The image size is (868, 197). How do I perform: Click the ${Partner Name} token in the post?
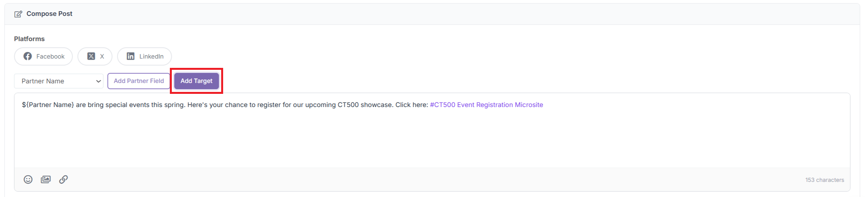click(48, 105)
